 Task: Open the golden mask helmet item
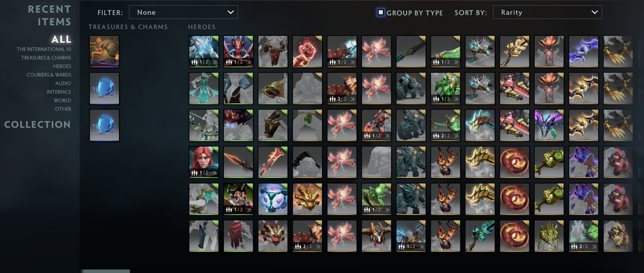(x=307, y=199)
